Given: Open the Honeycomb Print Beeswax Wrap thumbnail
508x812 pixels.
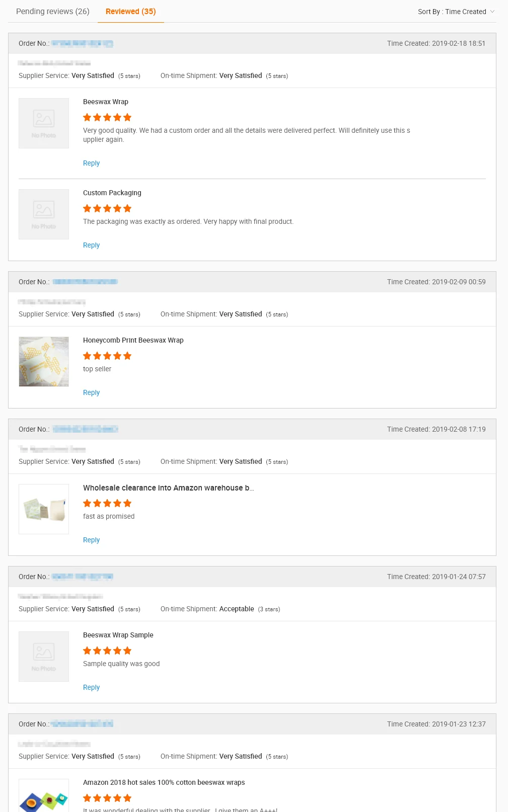Looking at the screenshot, I should [44, 362].
